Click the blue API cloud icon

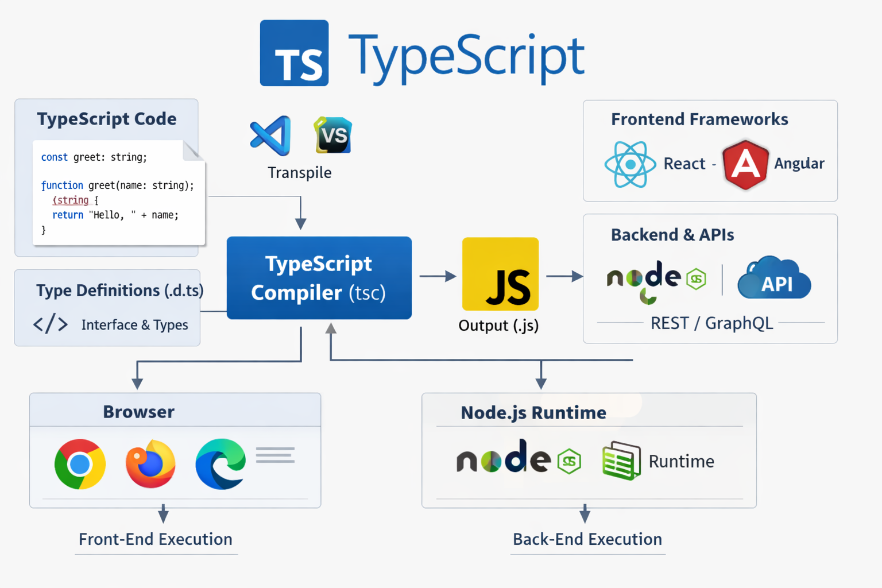(774, 277)
